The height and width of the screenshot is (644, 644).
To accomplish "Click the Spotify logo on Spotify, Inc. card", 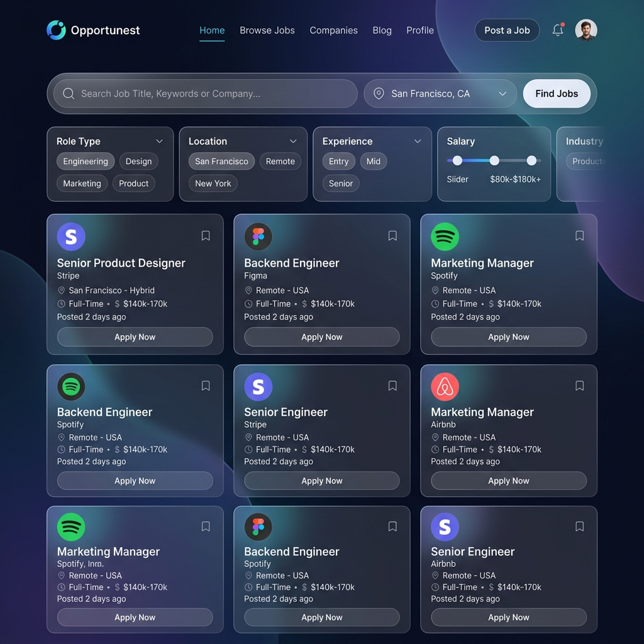I will (71, 527).
